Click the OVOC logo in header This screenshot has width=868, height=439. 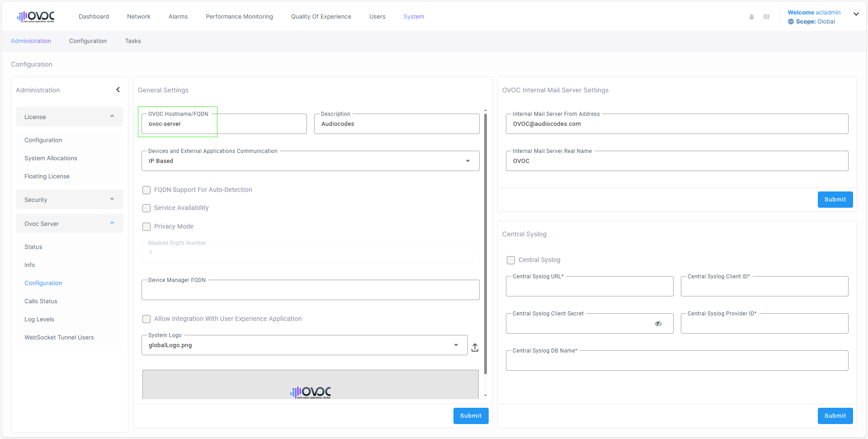pos(36,17)
